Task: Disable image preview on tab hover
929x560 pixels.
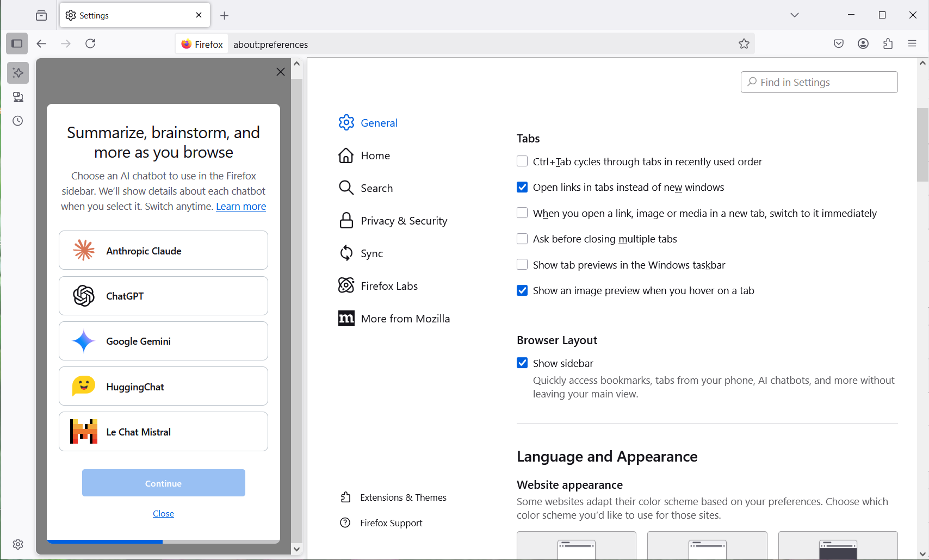Action: [x=522, y=290]
